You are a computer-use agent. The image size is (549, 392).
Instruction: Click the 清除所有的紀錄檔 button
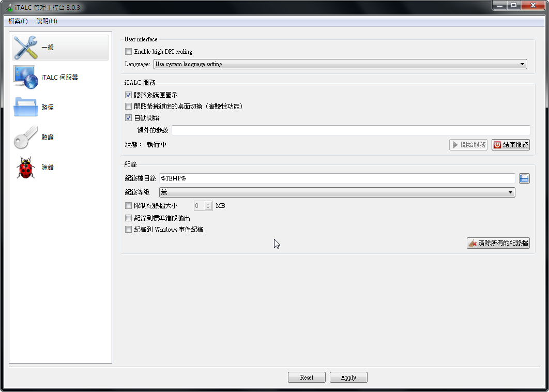click(498, 243)
